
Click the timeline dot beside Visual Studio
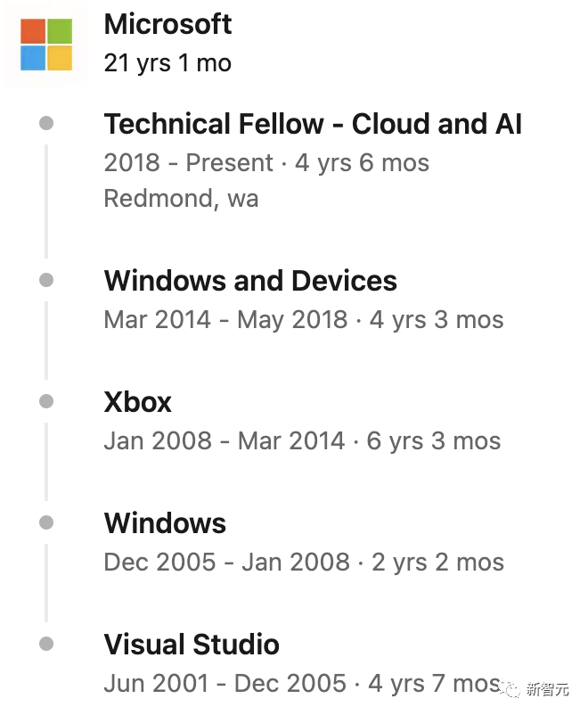click(x=46, y=644)
